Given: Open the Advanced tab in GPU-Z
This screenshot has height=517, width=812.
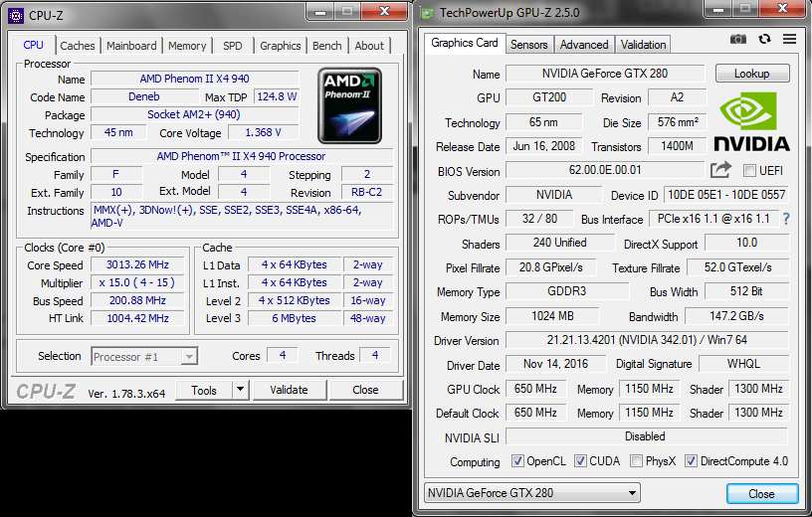Looking at the screenshot, I should pyautogui.click(x=584, y=45).
